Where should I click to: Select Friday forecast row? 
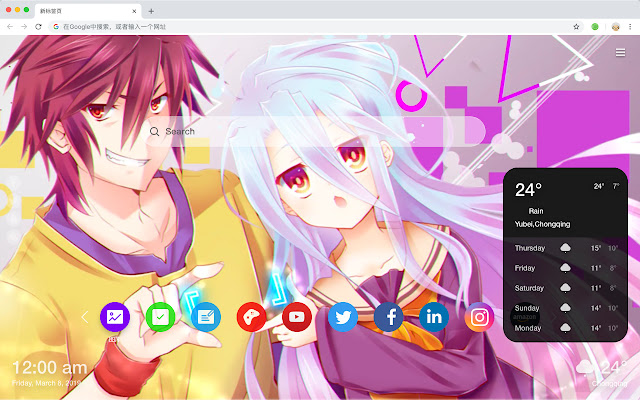click(566, 268)
